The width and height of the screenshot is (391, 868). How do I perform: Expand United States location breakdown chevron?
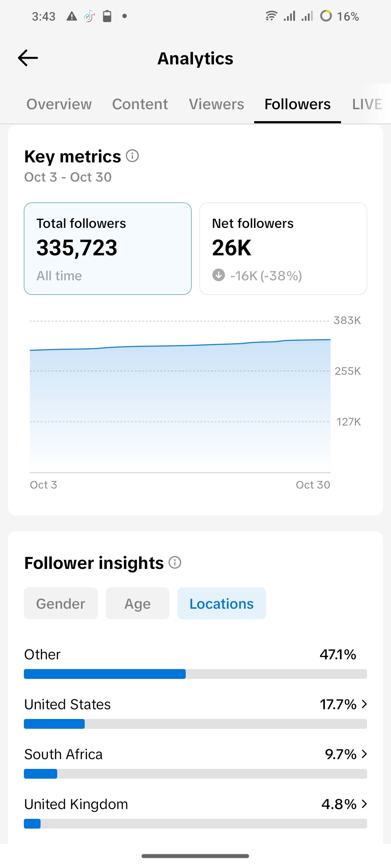[x=364, y=704]
